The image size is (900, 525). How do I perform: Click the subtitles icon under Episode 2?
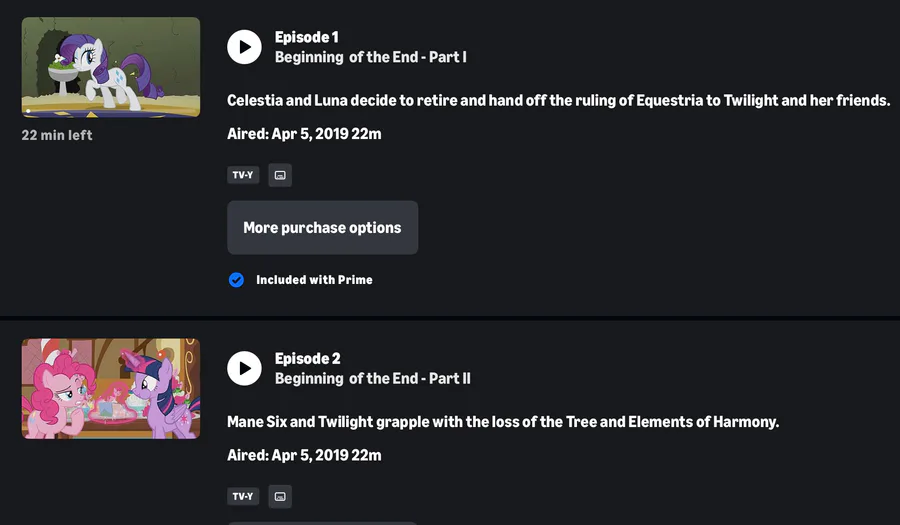(x=280, y=496)
